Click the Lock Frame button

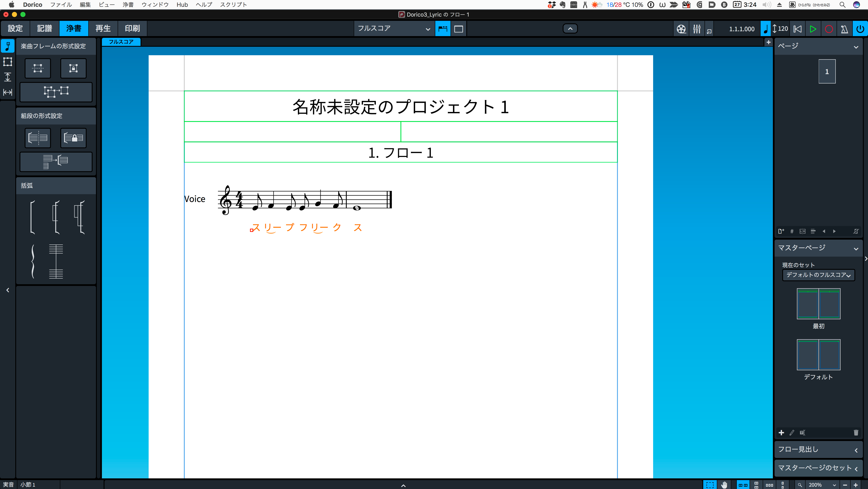tap(73, 68)
